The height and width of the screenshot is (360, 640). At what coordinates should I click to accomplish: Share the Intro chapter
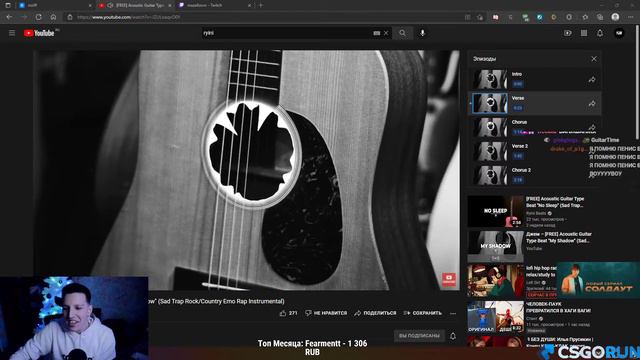click(x=592, y=80)
